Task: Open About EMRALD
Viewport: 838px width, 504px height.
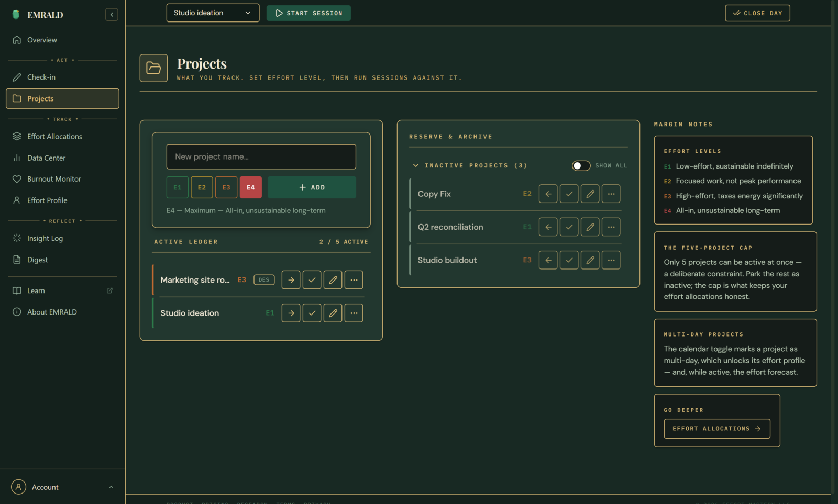Action: [62, 312]
